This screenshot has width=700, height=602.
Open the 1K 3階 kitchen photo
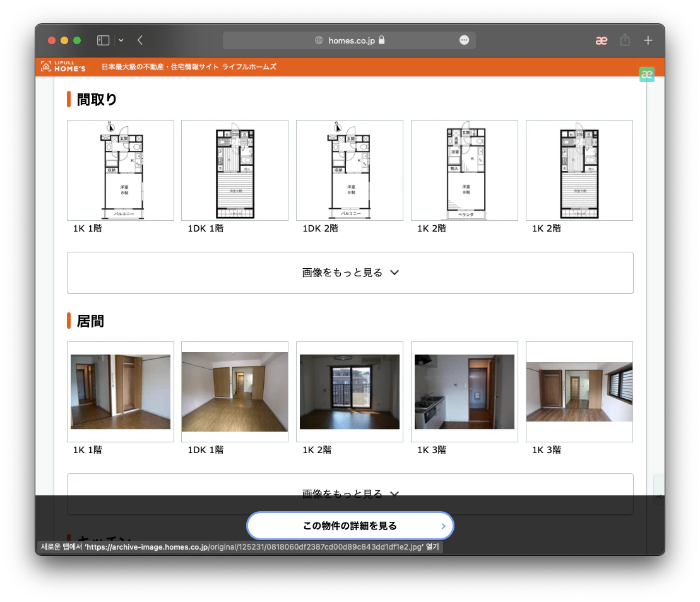coord(465,392)
